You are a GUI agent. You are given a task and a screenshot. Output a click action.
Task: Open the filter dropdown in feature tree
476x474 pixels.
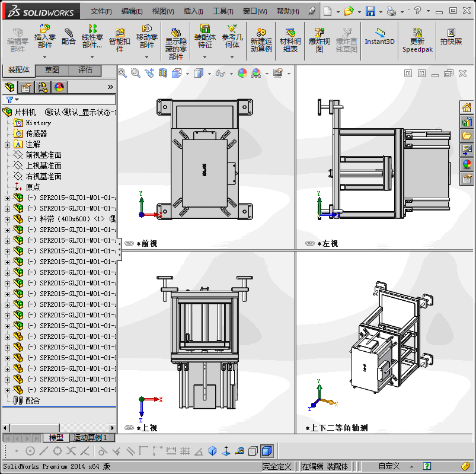pyautogui.click(x=17, y=99)
